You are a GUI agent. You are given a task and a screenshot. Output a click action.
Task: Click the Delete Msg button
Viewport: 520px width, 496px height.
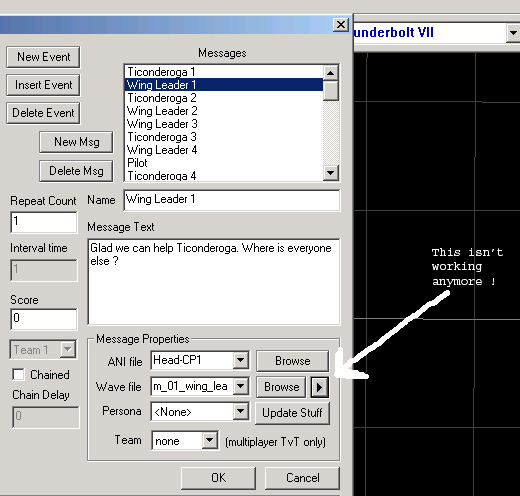76,171
